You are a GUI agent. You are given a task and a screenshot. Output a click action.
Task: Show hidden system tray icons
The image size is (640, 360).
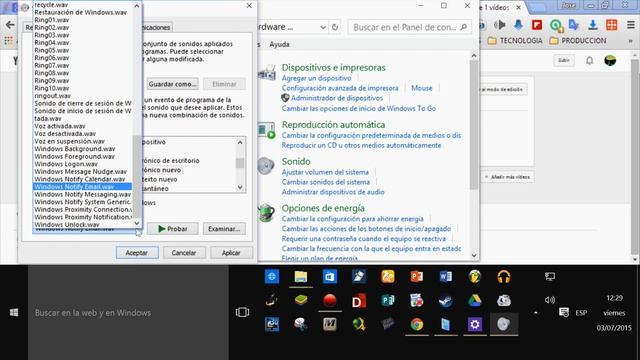[x=536, y=313]
